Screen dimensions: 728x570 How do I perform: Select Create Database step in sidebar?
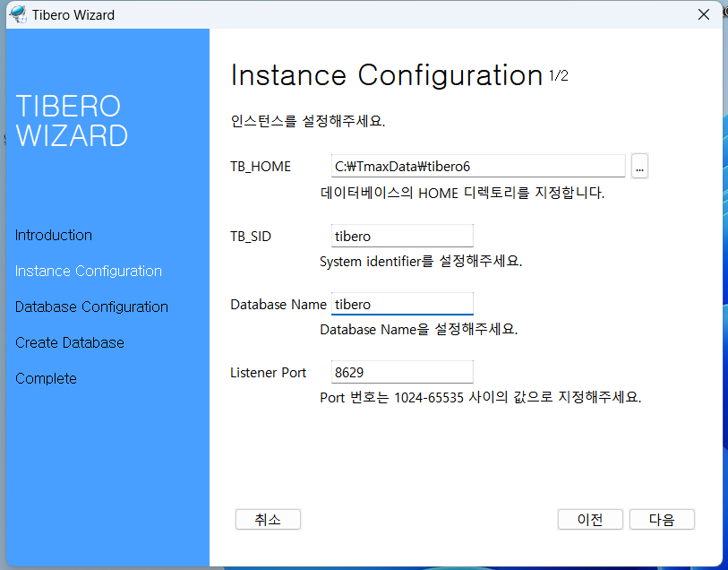click(70, 342)
